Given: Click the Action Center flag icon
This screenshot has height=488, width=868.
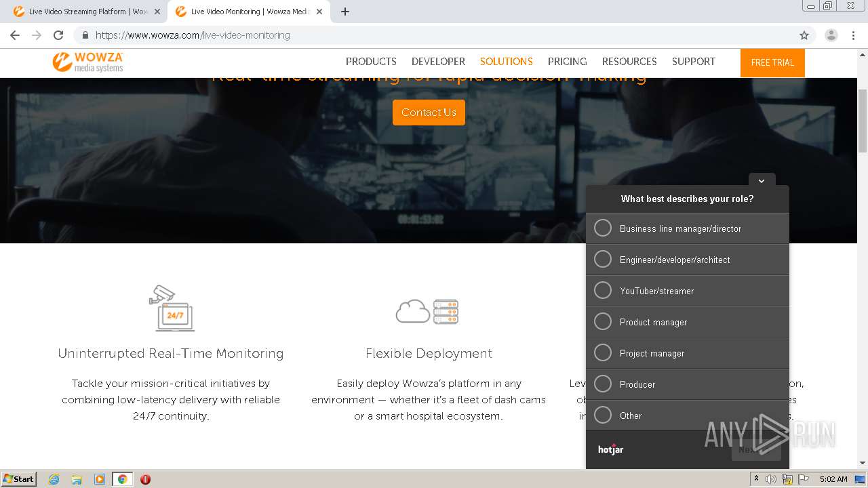Looking at the screenshot, I should tap(803, 479).
